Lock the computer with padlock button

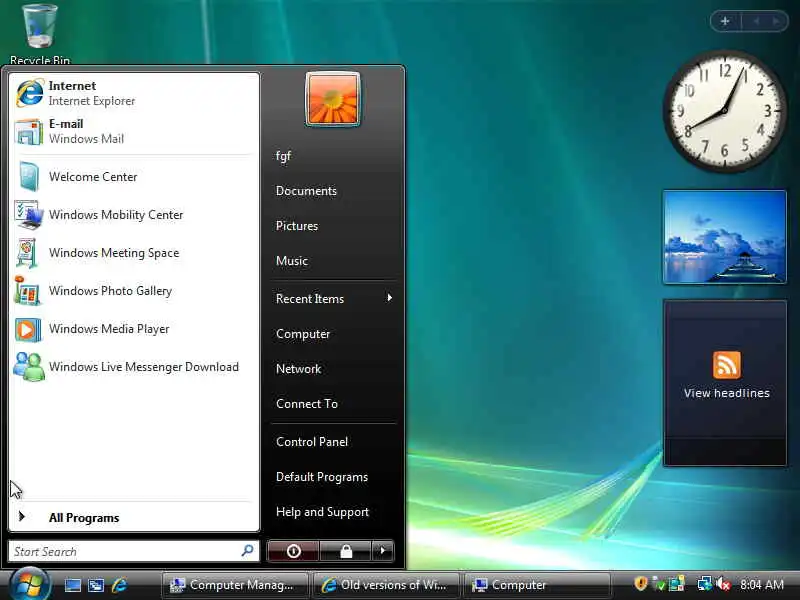click(x=346, y=551)
